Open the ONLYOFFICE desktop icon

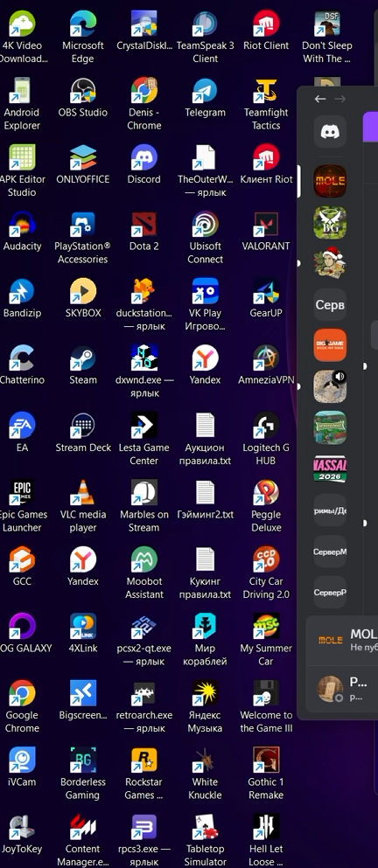(83, 158)
